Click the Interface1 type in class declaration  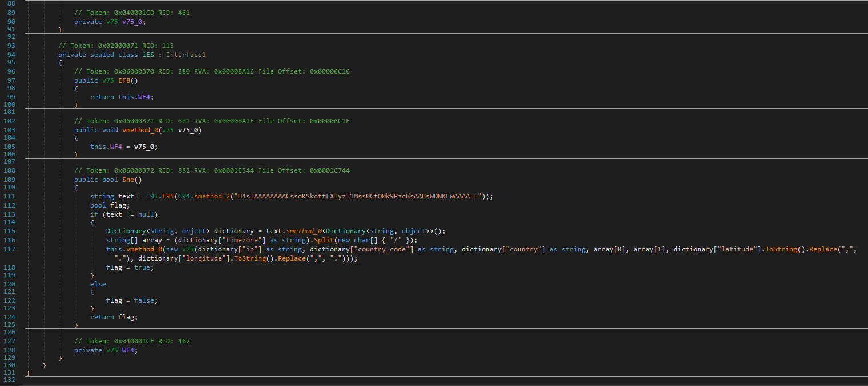(185, 55)
